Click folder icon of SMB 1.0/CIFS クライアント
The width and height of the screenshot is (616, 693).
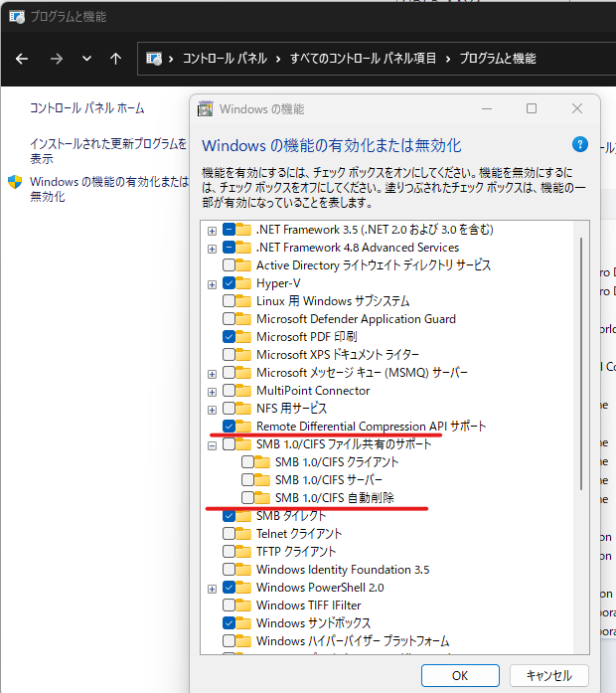click(x=262, y=462)
